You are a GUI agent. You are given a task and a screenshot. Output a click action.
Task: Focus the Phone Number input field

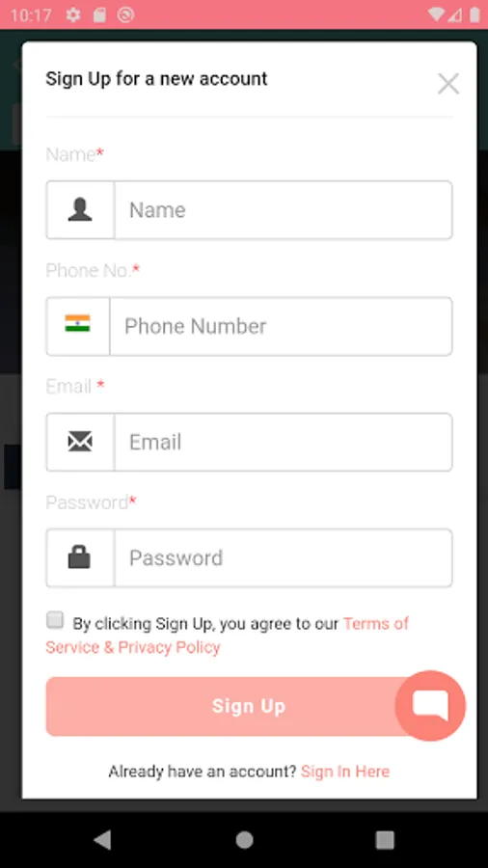point(281,326)
